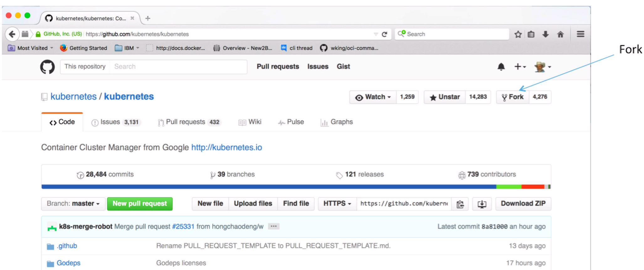644x270 pixels.
Task: Click the browser downloads arrow icon
Action: coord(546,34)
